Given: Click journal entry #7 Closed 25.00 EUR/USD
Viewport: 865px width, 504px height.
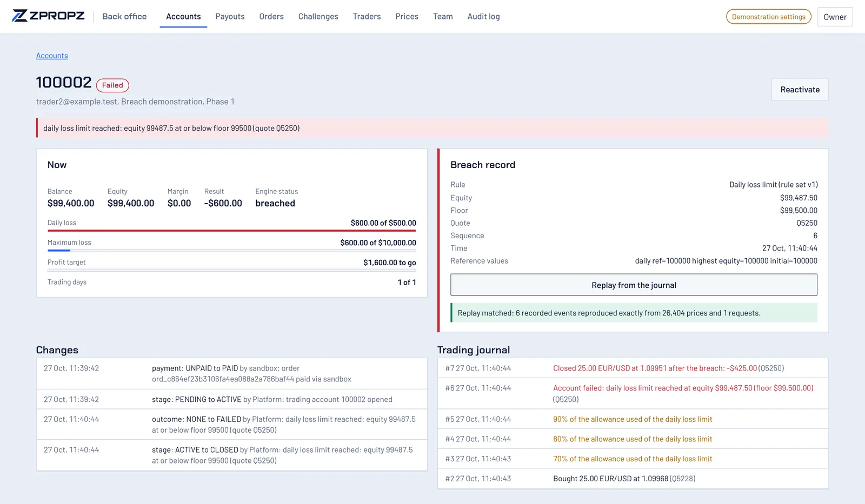Looking at the screenshot, I should (x=633, y=368).
